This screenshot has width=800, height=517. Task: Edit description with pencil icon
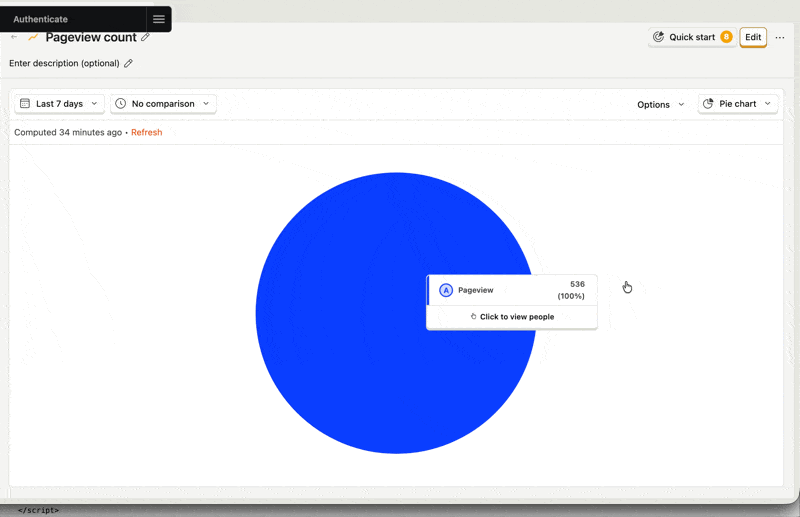[129, 63]
